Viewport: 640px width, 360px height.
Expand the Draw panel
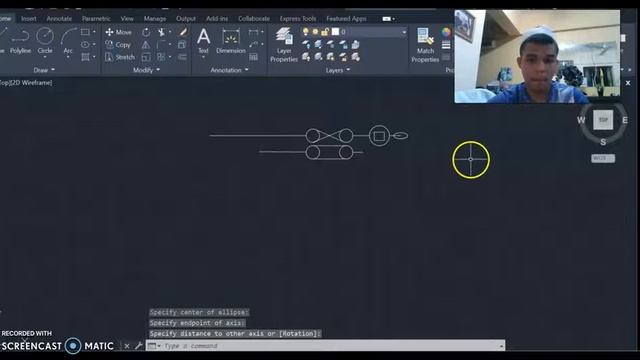coord(44,70)
